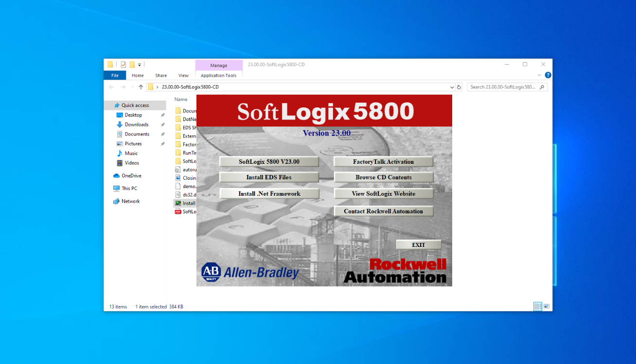Go forward in Explorer navigation
The height and width of the screenshot is (364, 636).
123,87
